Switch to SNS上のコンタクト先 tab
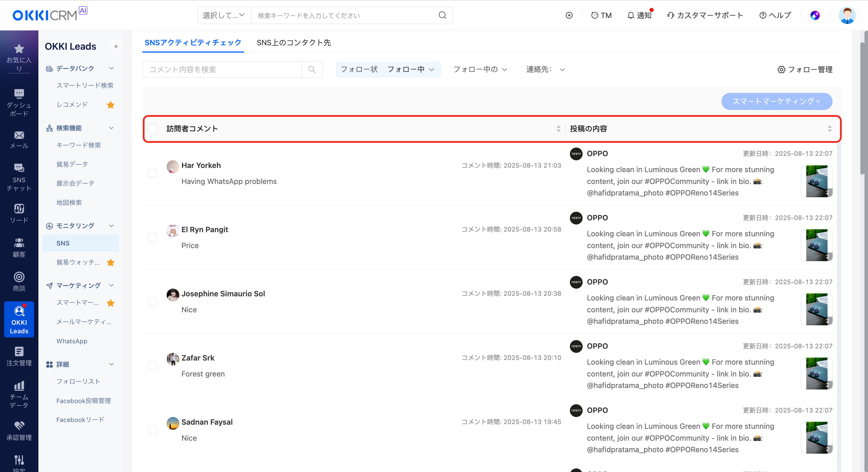The width and height of the screenshot is (868, 472). (x=293, y=43)
